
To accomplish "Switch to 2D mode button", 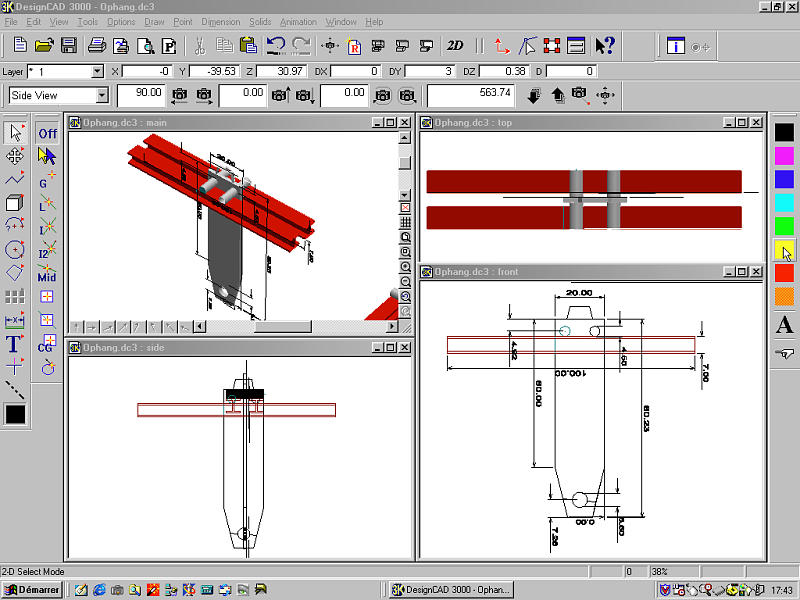I will click(x=455, y=45).
